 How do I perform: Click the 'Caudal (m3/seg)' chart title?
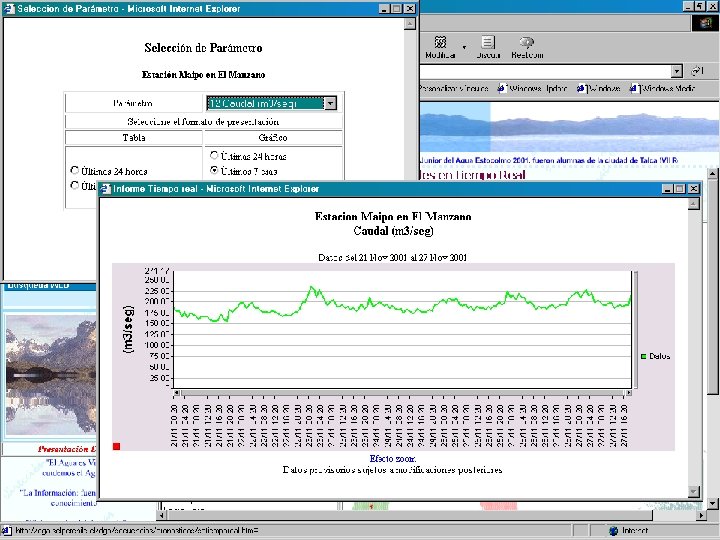point(393,231)
